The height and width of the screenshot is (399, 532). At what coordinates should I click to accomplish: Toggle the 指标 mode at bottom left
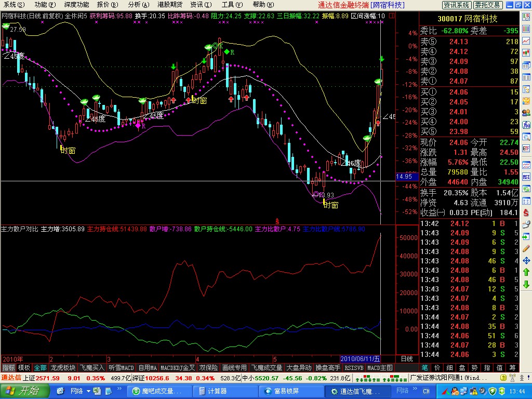click(x=8, y=367)
